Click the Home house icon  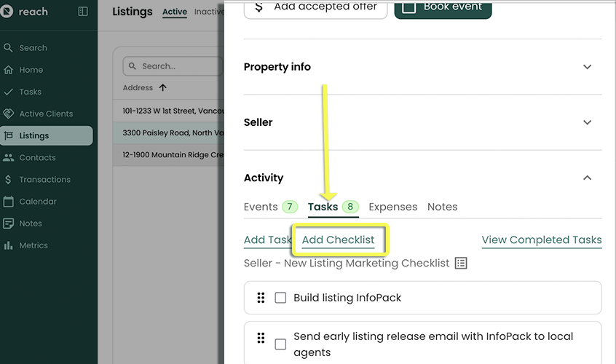point(9,70)
